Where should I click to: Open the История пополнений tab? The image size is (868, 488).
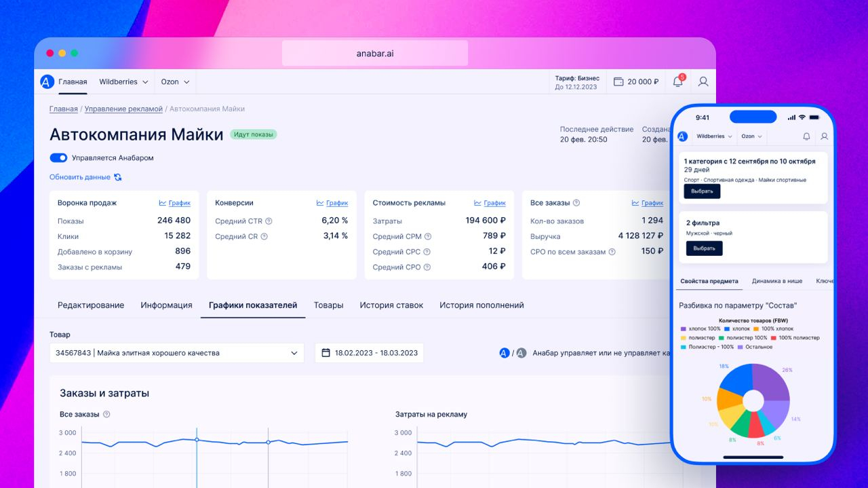point(481,305)
